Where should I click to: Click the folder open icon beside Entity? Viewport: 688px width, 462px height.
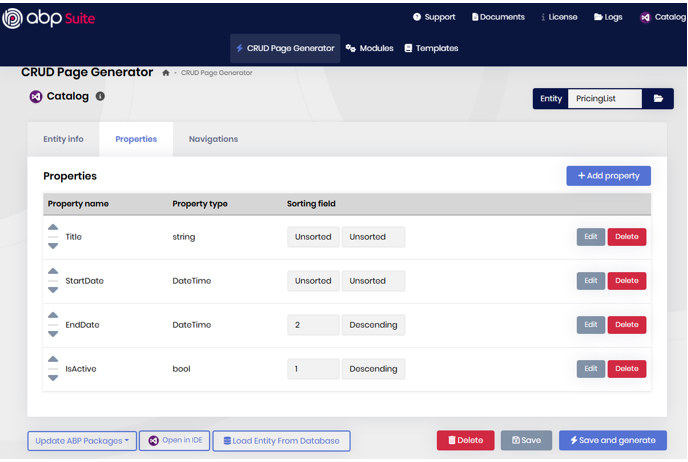point(658,99)
